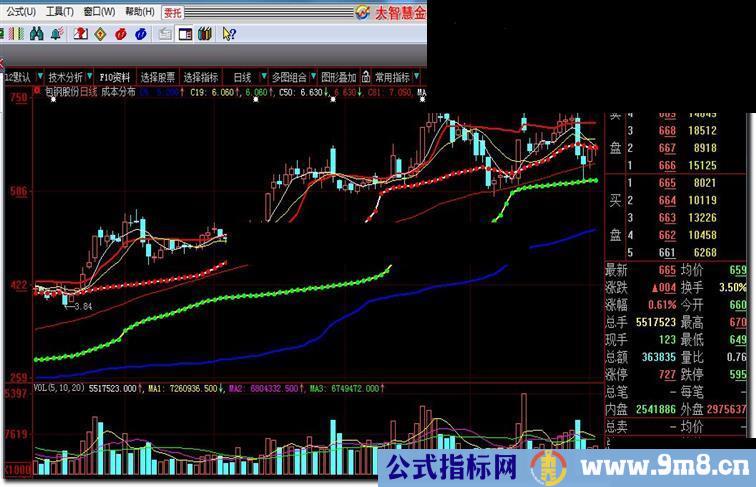Open the books library icon
The height and width of the screenshot is (487, 756).
click(x=205, y=34)
